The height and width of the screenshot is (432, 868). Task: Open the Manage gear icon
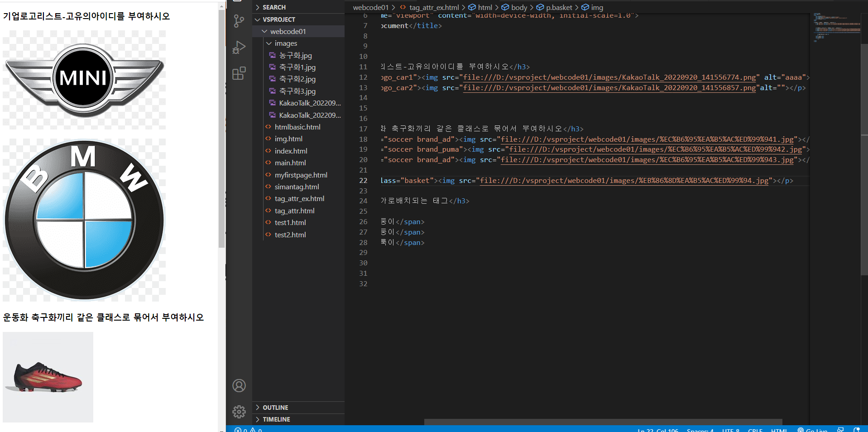pos(239,412)
